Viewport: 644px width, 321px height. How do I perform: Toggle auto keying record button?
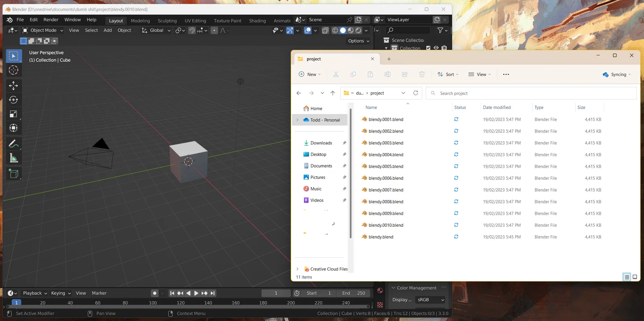tap(155, 293)
